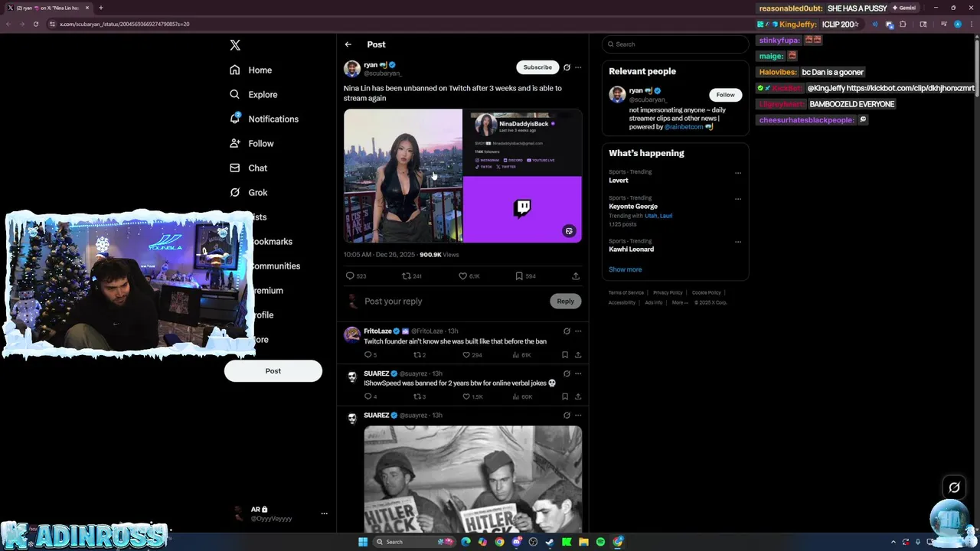Click taskbar Search box
Viewport: 980px width, 551px height.
413,542
